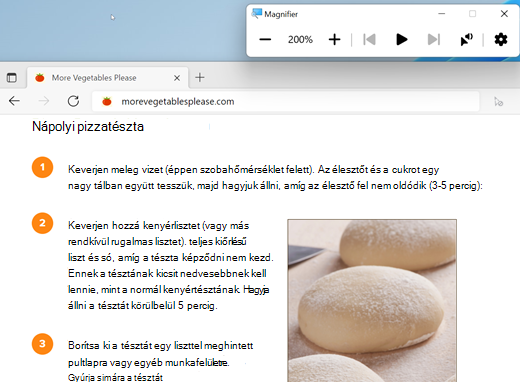
Task: Go to previous sentence in Magnifier reading
Action: [x=369, y=40]
